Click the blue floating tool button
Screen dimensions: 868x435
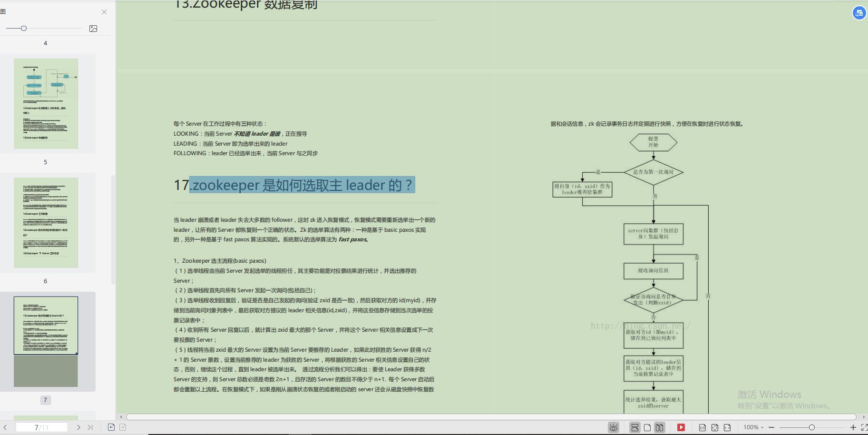tap(859, 13)
